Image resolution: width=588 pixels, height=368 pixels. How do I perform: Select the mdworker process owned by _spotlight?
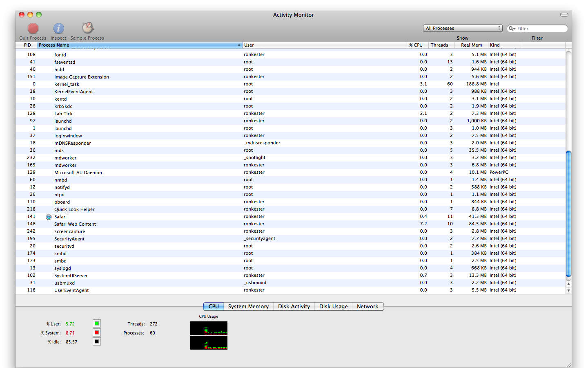click(x=290, y=157)
